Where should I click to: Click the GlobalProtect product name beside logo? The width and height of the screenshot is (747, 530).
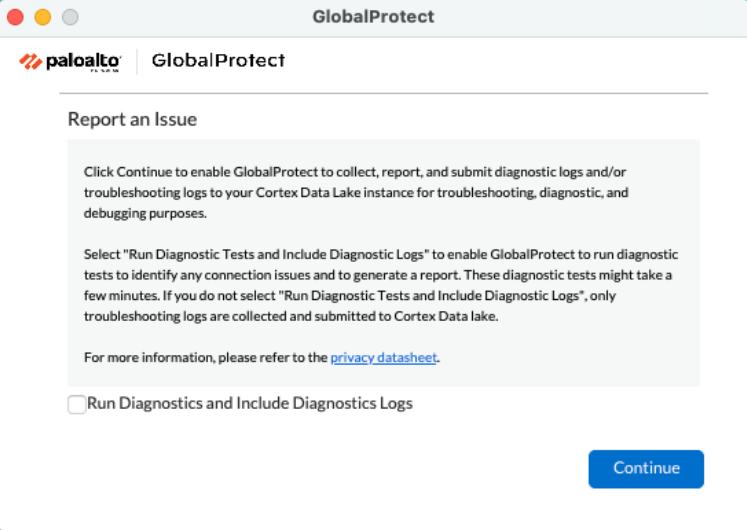click(218, 60)
